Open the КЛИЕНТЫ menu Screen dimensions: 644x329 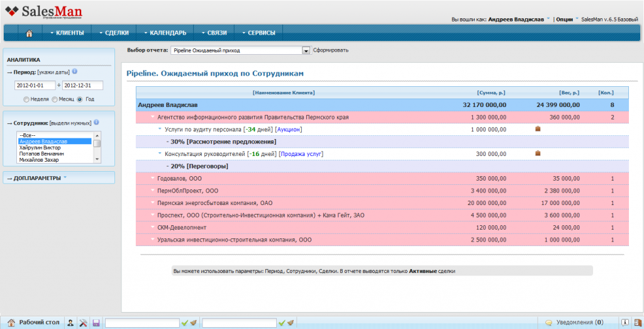67,33
